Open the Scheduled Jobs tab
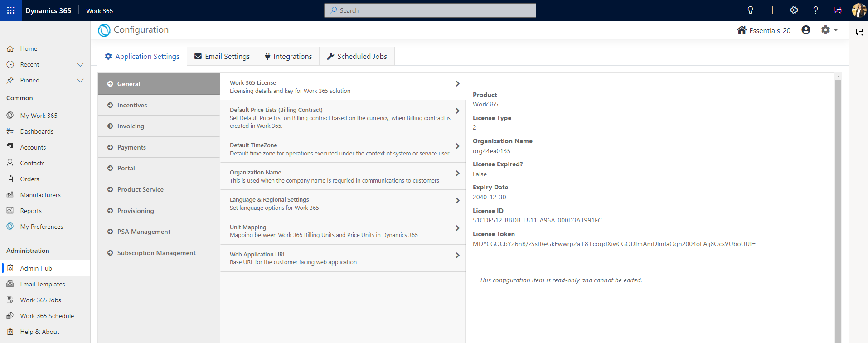Viewport: 868px width, 343px height. point(357,56)
